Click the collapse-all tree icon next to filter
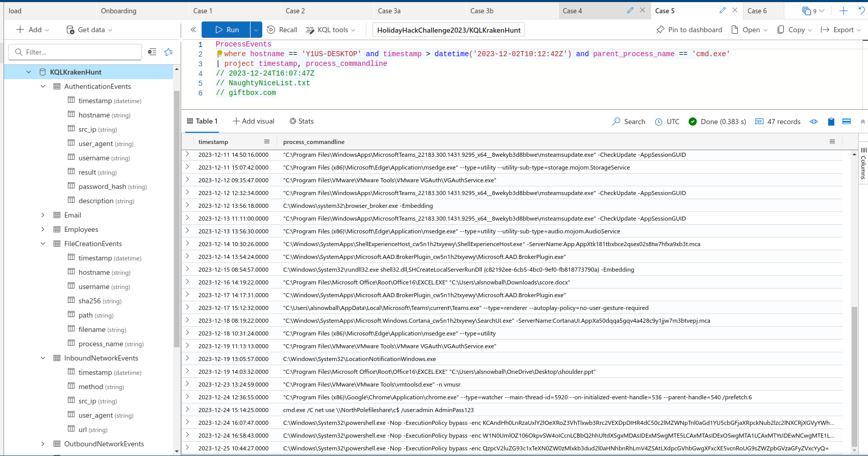 pyautogui.click(x=152, y=52)
